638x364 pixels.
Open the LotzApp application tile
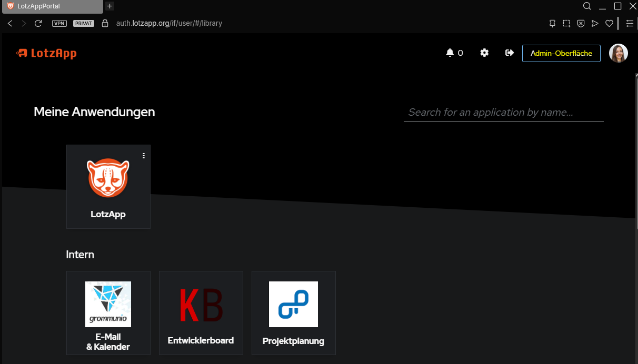108,187
